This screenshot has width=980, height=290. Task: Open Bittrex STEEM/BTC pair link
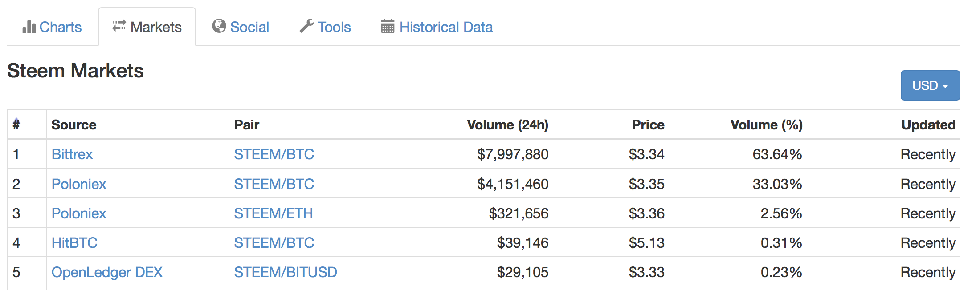(274, 154)
